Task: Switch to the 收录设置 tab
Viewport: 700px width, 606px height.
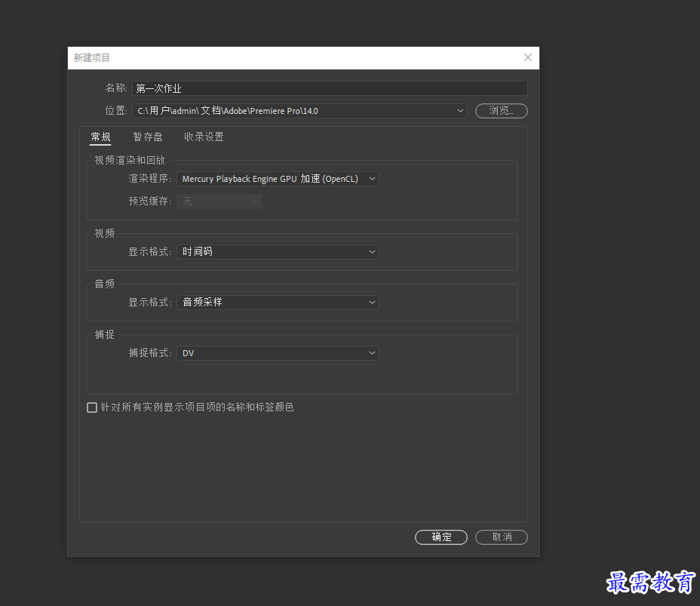Action: 204,137
